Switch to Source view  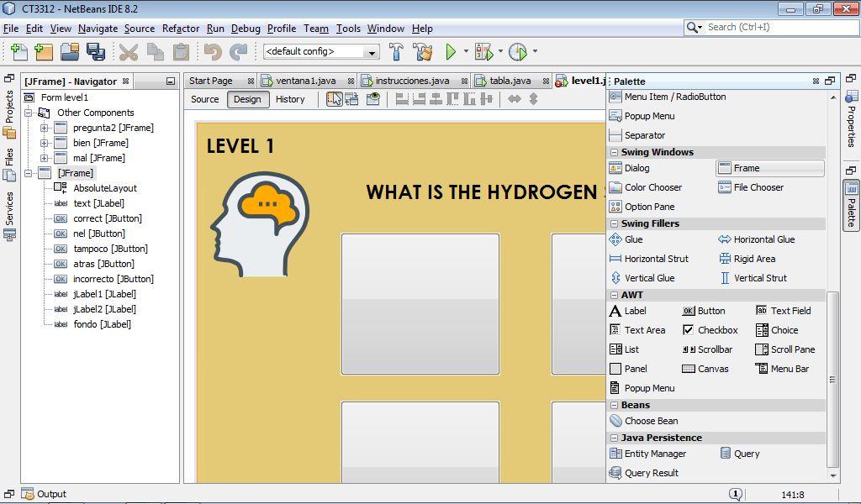(205, 99)
